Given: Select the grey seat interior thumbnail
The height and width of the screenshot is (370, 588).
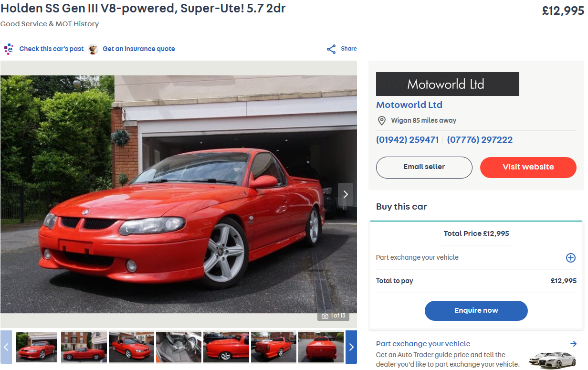Looking at the screenshot, I should pyautogui.click(x=178, y=347).
